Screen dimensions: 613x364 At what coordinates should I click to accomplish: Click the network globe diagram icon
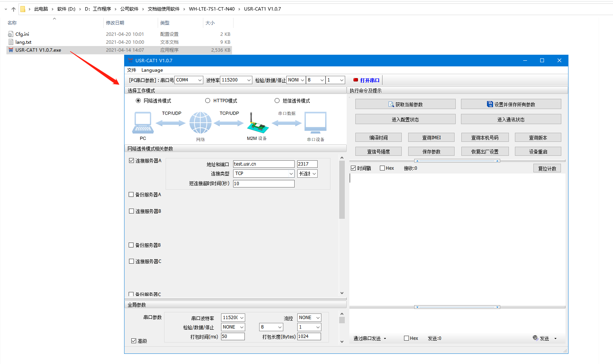(x=200, y=123)
